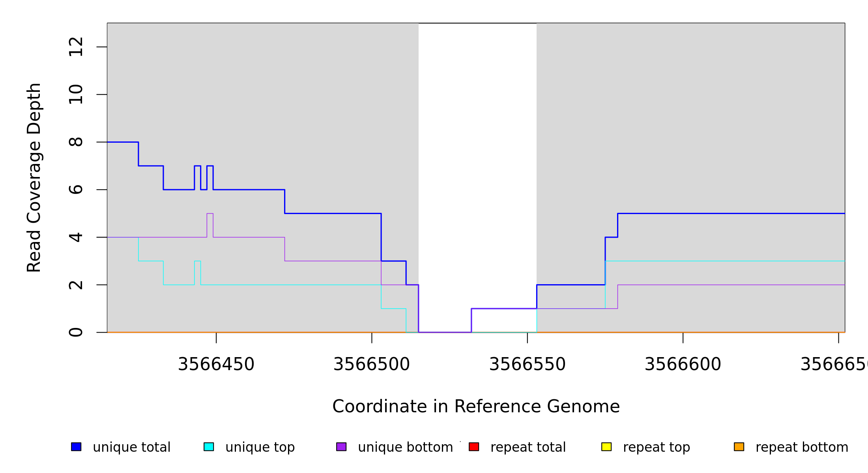The height and width of the screenshot is (473, 868).
Task: Click the y-axis tick label 0
Action: [x=76, y=332]
